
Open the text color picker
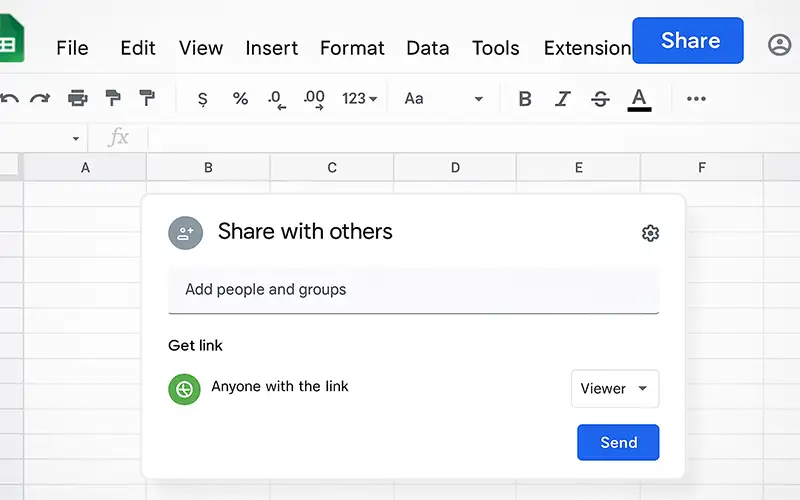point(639,98)
